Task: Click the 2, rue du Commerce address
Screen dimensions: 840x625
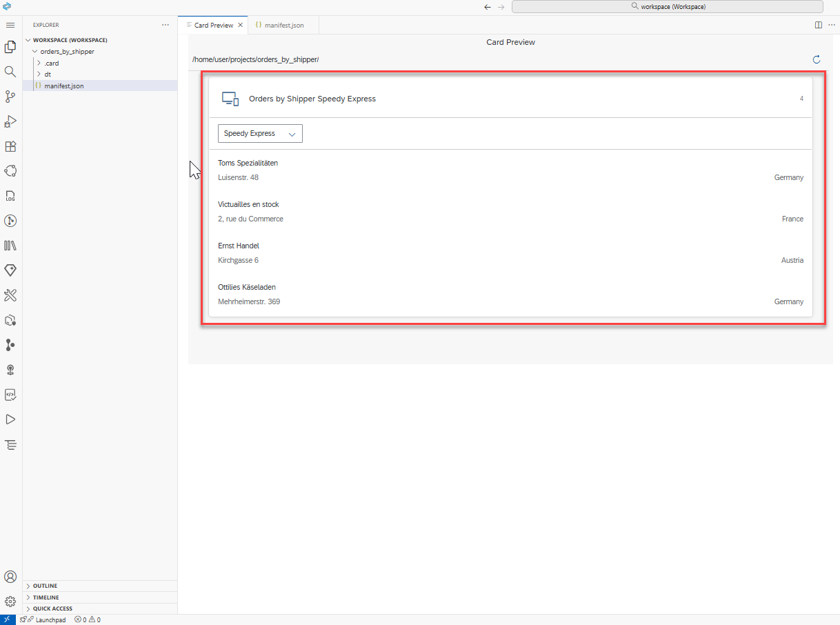Action: point(250,219)
